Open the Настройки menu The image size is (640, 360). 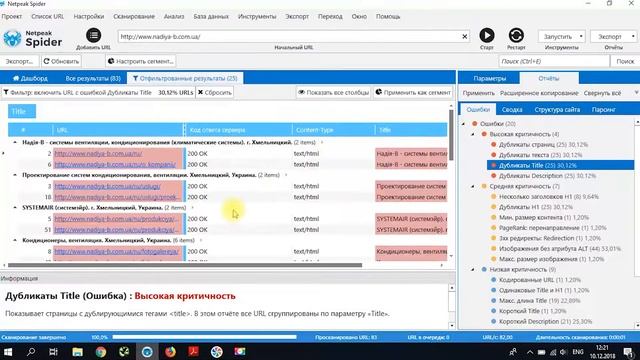[x=89, y=16]
